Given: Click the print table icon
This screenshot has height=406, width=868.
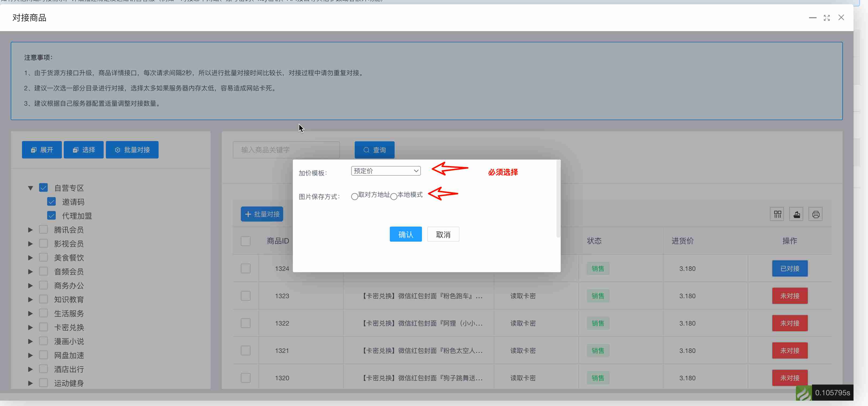Looking at the screenshot, I should click(x=815, y=214).
